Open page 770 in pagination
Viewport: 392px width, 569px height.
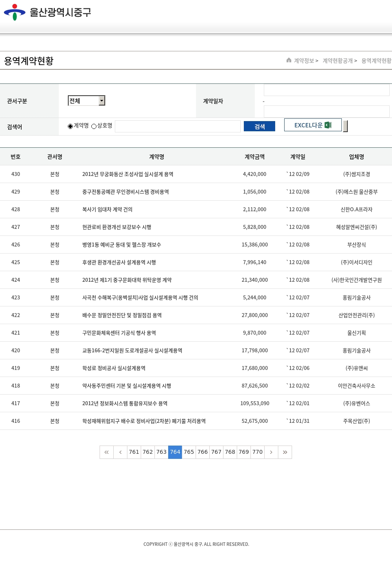coord(258,452)
